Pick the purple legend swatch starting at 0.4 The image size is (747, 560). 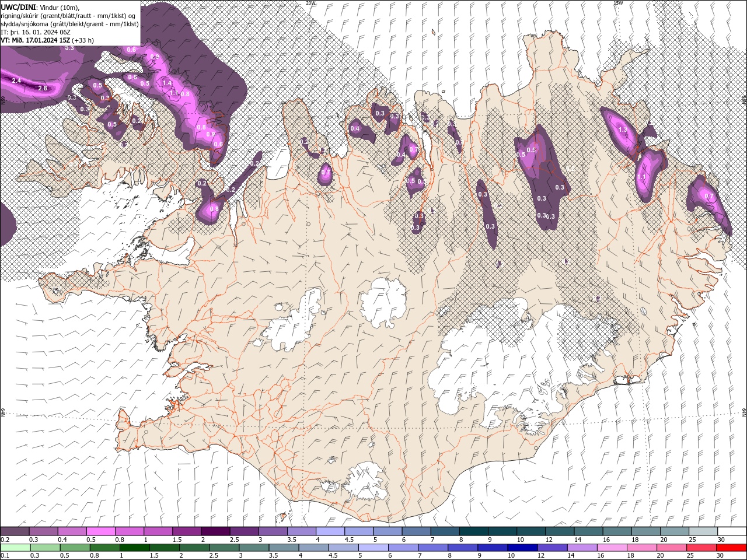(72, 531)
